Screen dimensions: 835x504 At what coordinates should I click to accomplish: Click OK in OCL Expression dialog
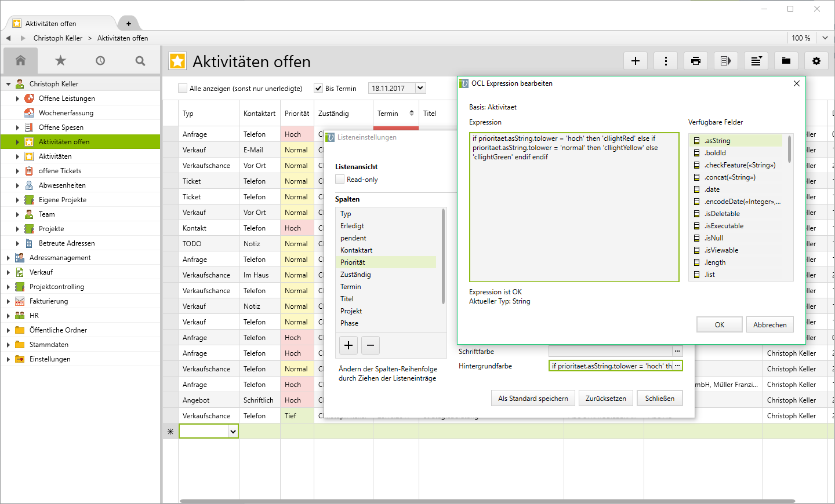pyautogui.click(x=720, y=324)
